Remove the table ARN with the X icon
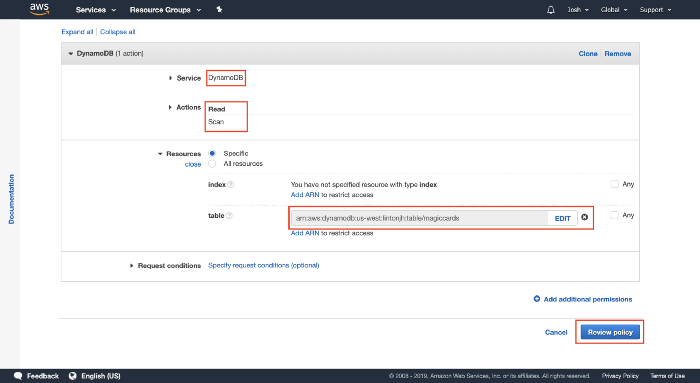Screen dimensions: 700x383 584,217
